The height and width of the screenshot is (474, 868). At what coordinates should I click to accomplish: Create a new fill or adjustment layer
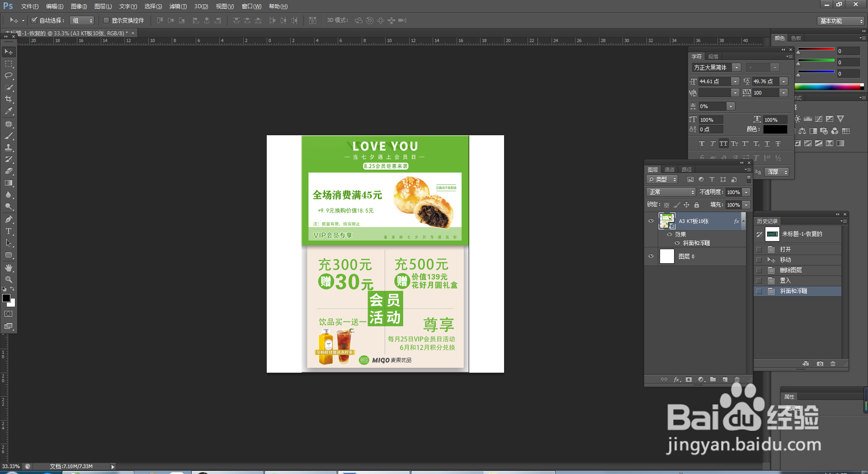701,379
